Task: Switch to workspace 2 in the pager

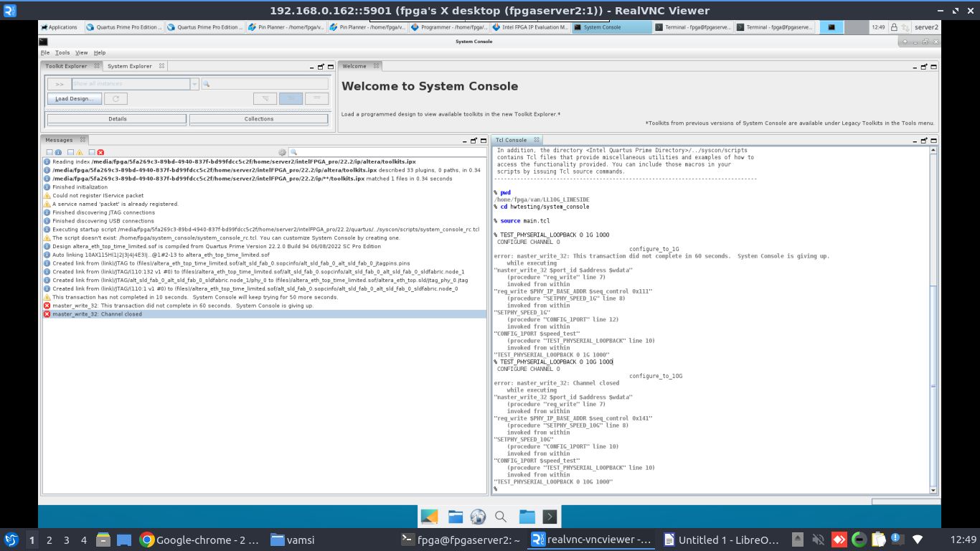Action: coord(50,540)
